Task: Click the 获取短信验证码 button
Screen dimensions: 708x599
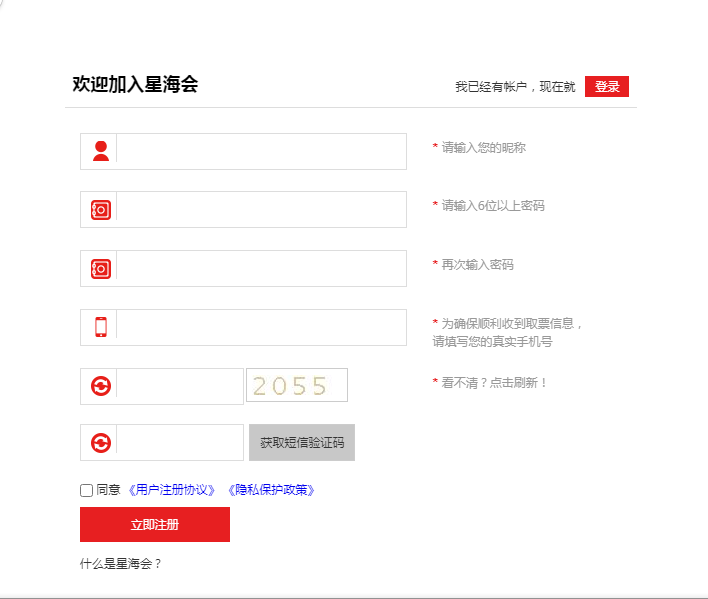Action: pyautogui.click(x=302, y=442)
